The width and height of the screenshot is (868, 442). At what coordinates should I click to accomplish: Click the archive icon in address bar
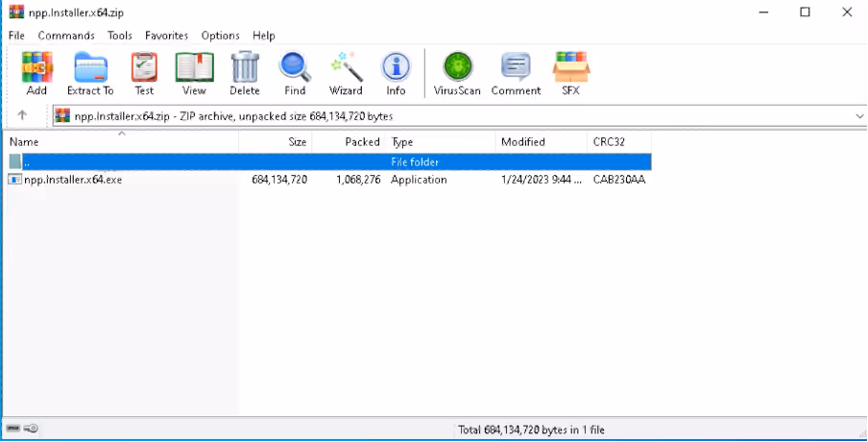pyautogui.click(x=62, y=115)
